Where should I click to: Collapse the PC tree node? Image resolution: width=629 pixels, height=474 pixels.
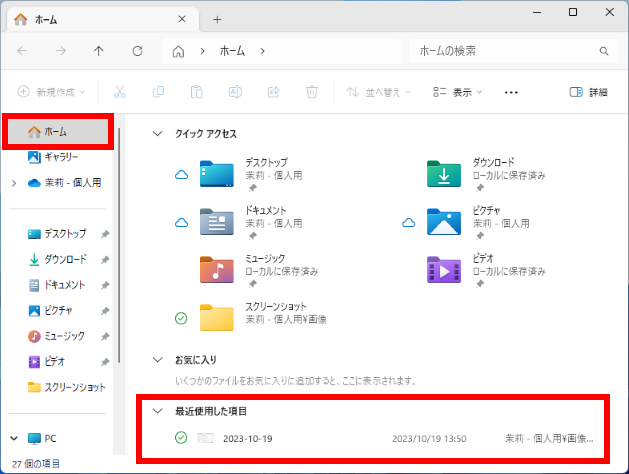point(14,438)
